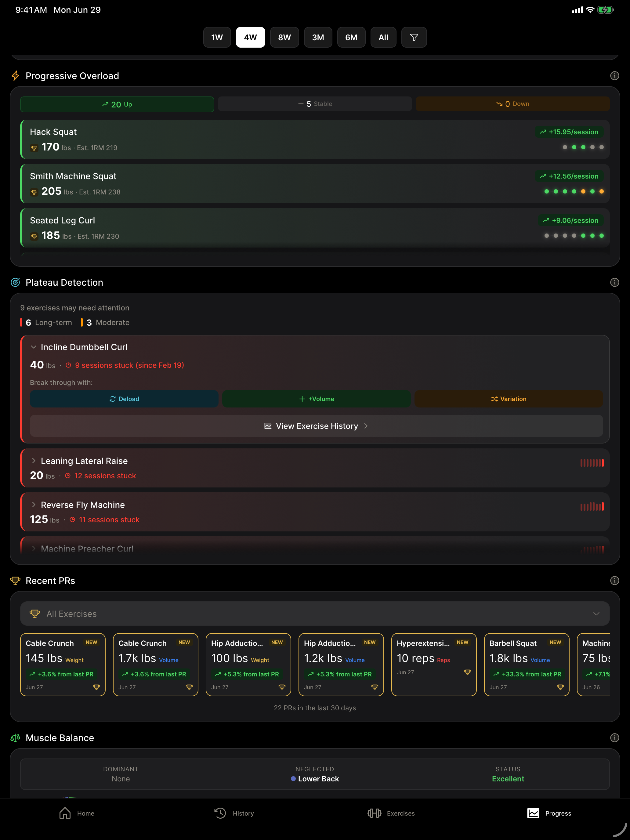Open the All Exercises dropdown
Viewport: 630px width, 840px height.
[315, 614]
